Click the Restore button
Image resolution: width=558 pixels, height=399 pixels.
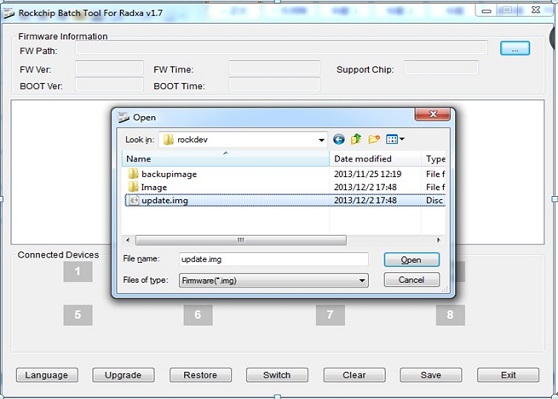click(200, 375)
